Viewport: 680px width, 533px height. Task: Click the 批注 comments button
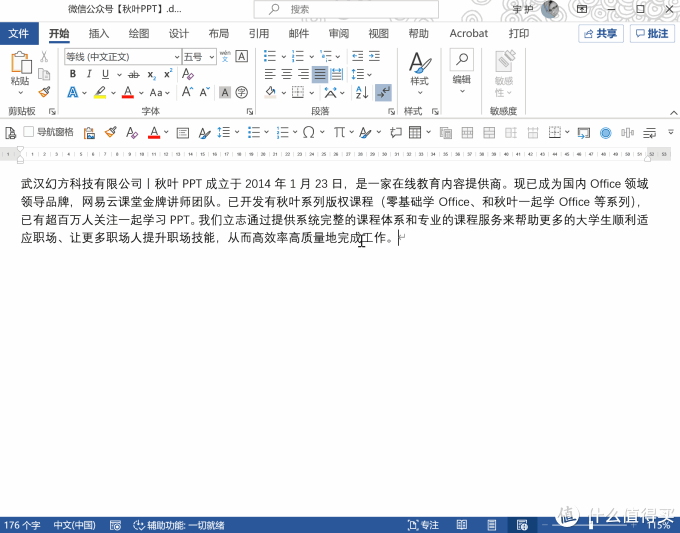(652, 33)
